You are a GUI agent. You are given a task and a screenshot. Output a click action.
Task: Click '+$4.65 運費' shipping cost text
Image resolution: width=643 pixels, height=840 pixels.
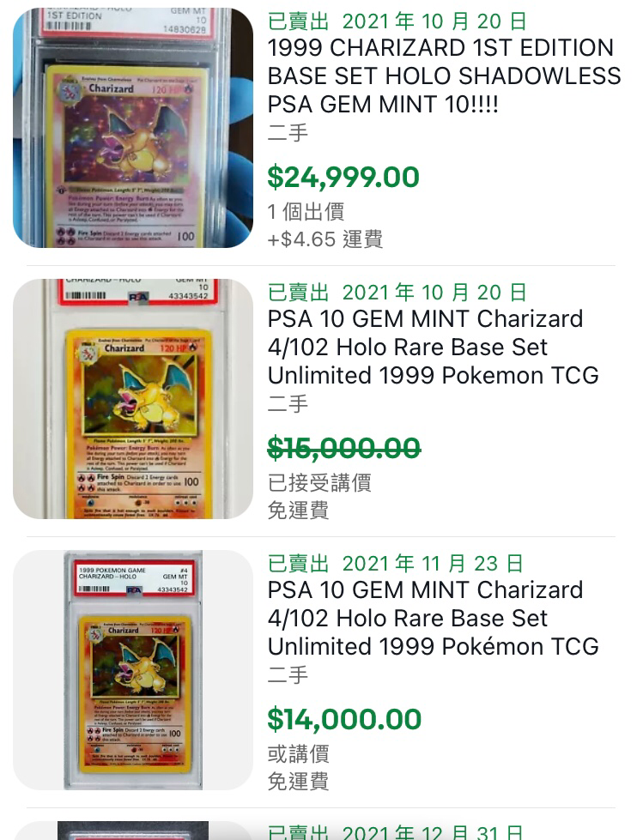coord(325,239)
